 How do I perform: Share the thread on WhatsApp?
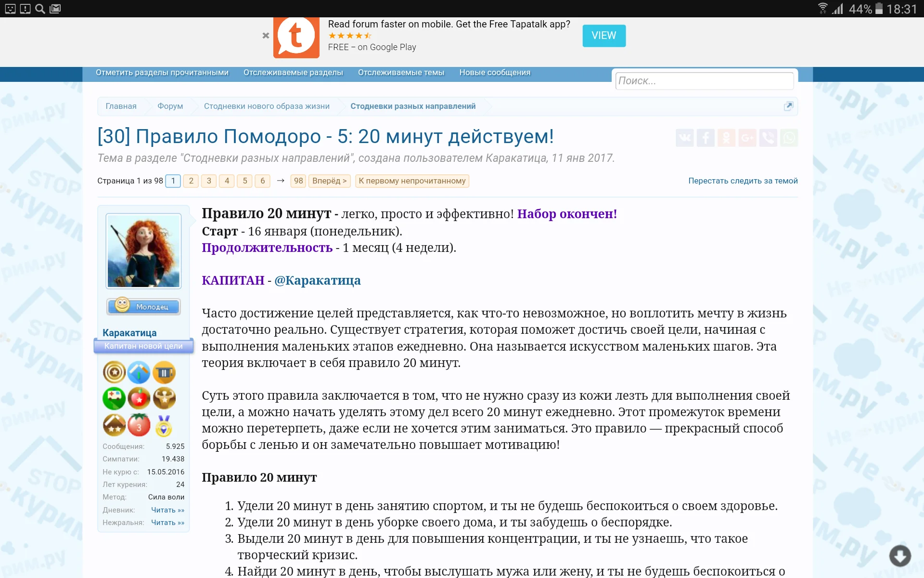[x=789, y=137]
